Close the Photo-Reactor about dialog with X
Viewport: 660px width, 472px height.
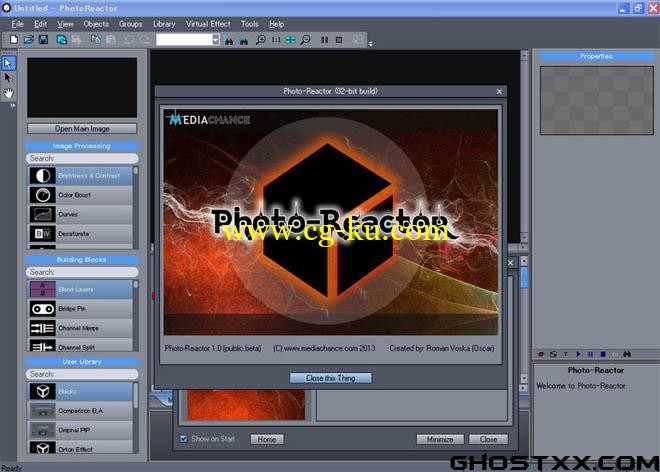point(499,91)
